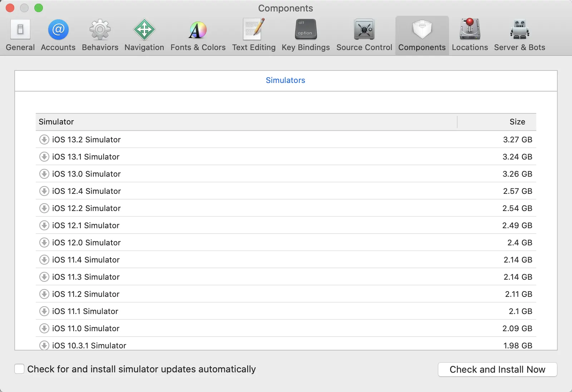Select the 2.57 GB size value

pyautogui.click(x=518, y=191)
